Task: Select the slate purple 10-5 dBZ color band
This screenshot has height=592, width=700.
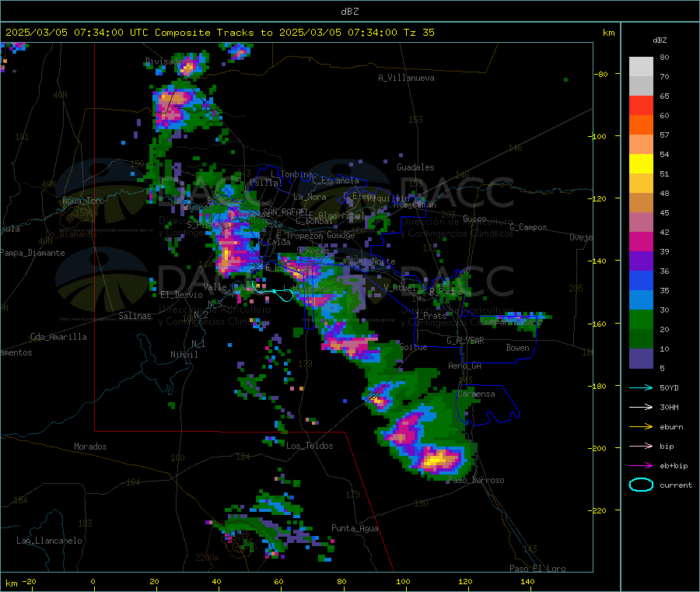Action: (x=641, y=359)
